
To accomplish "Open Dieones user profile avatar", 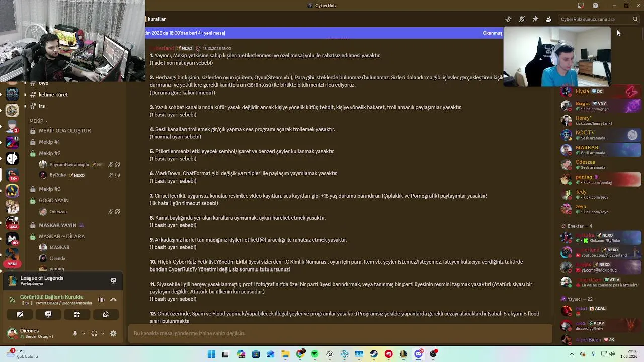I will (12, 333).
